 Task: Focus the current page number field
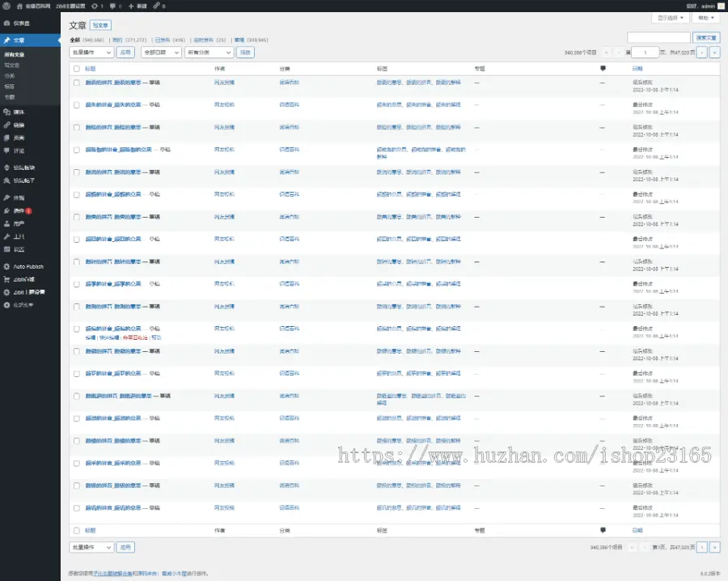click(x=645, y=53)
